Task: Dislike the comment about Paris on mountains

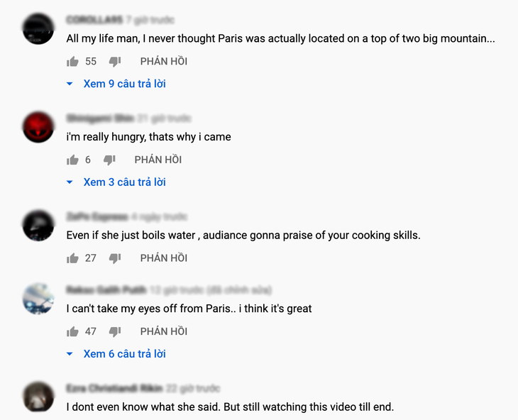Action: point(115,62)
